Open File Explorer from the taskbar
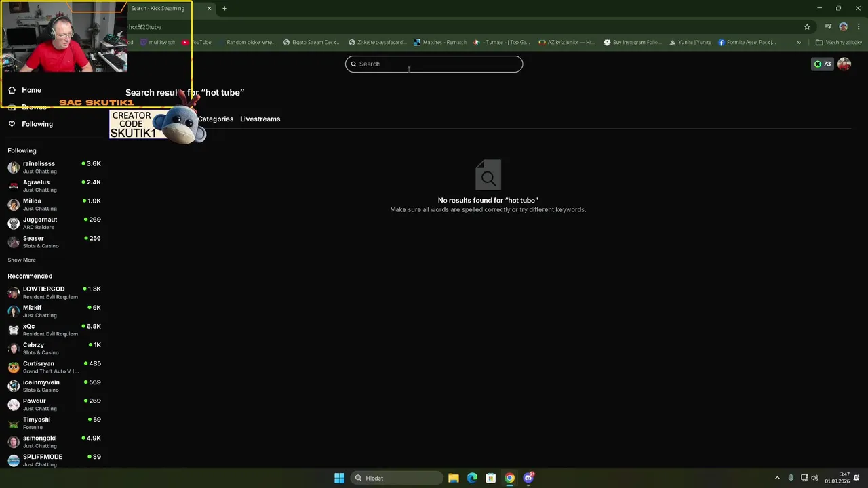 [x=454, y=478]
